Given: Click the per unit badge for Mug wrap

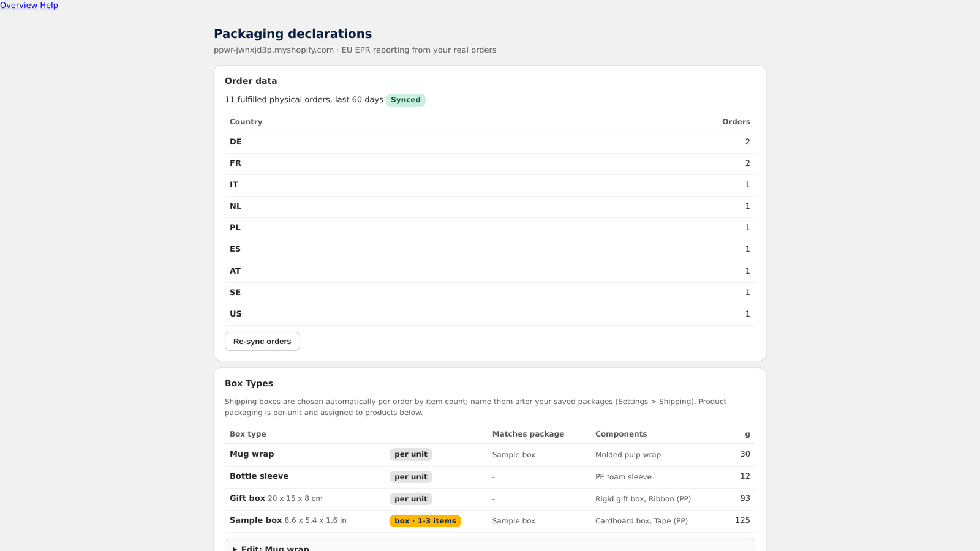Looking at the screenshot, I should (x=411, y=454).
